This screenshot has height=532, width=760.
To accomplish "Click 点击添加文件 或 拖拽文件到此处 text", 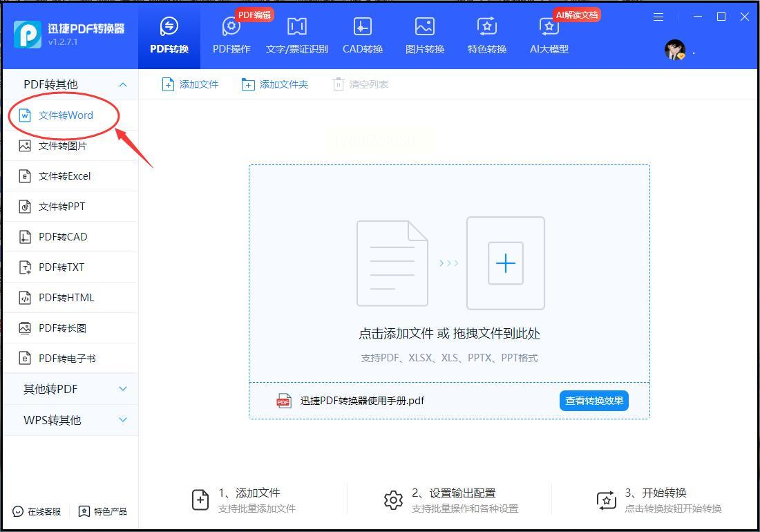I will (449, 333).
